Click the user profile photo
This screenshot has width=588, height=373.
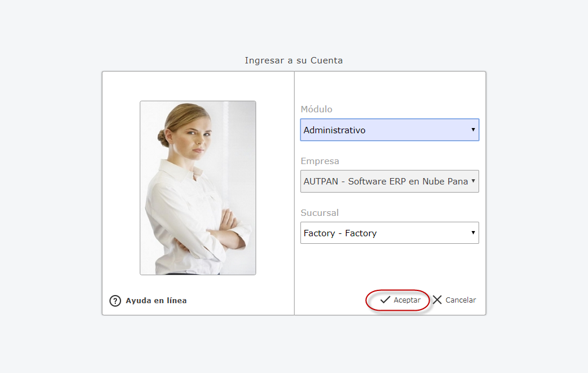tap(198, 187)
